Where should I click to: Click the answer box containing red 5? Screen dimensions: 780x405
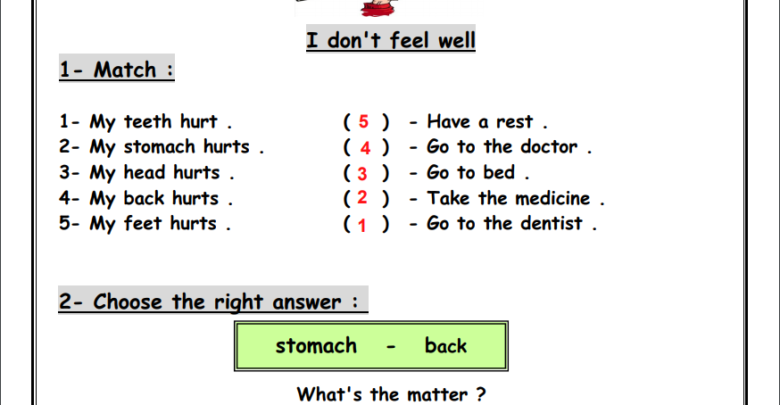click(x=366, y=122)
